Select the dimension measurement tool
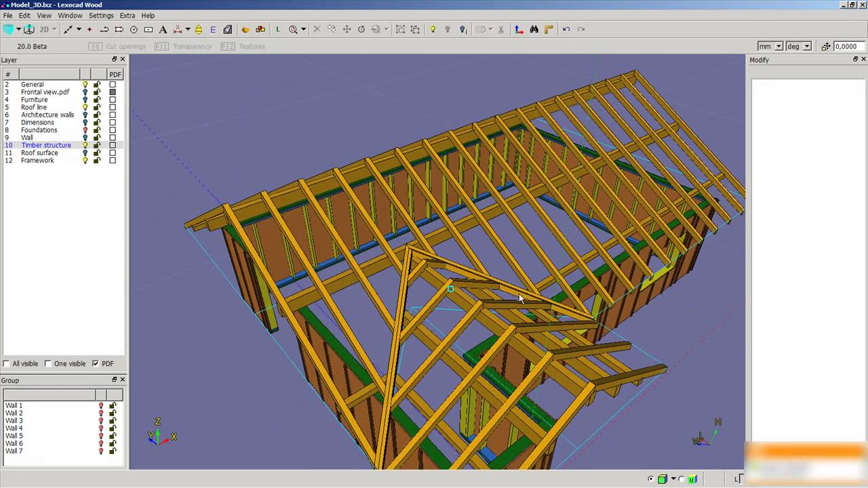Viewport: 868px width, 488px height. tap(178, 29)
